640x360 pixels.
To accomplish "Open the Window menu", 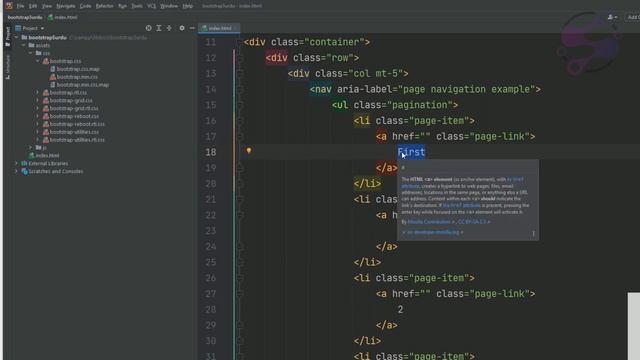I will [169, 6].
